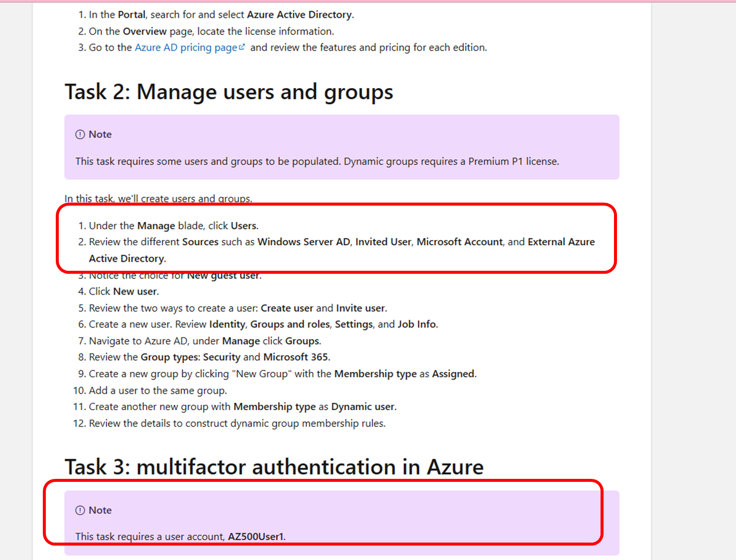Click 'Add a user to the same group' step

point(158,390)
